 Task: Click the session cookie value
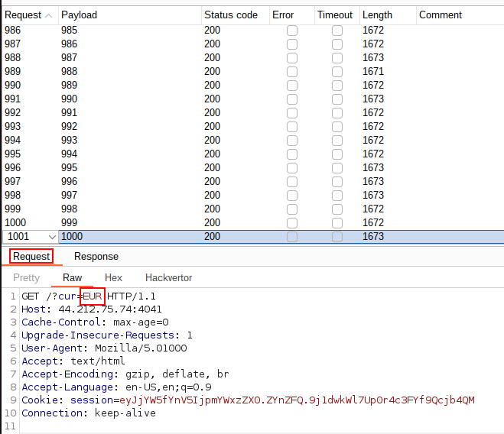tap(297, 400)
